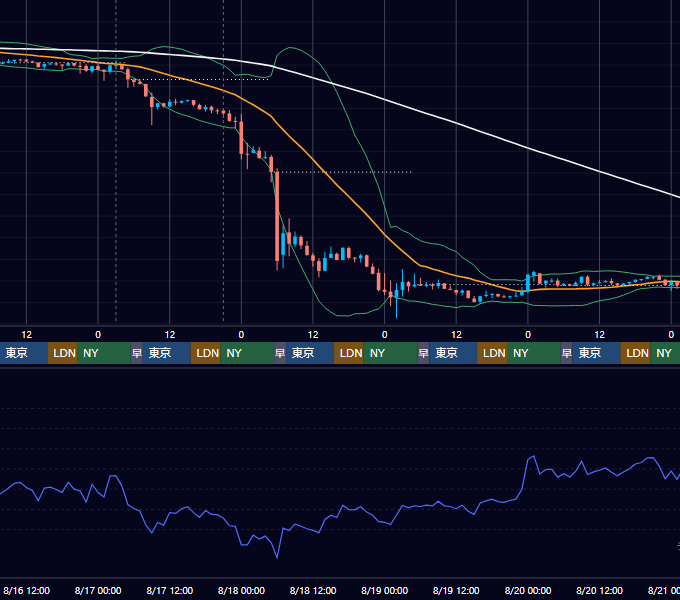Click the large red candlestick on 8/18 morning
This screenshot has width=680, height=600.
277,216
